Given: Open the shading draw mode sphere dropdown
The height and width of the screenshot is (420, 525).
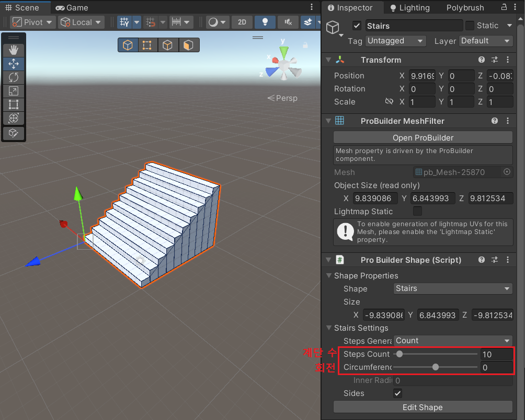Looking at the screenshot, I should click(218, 22).
